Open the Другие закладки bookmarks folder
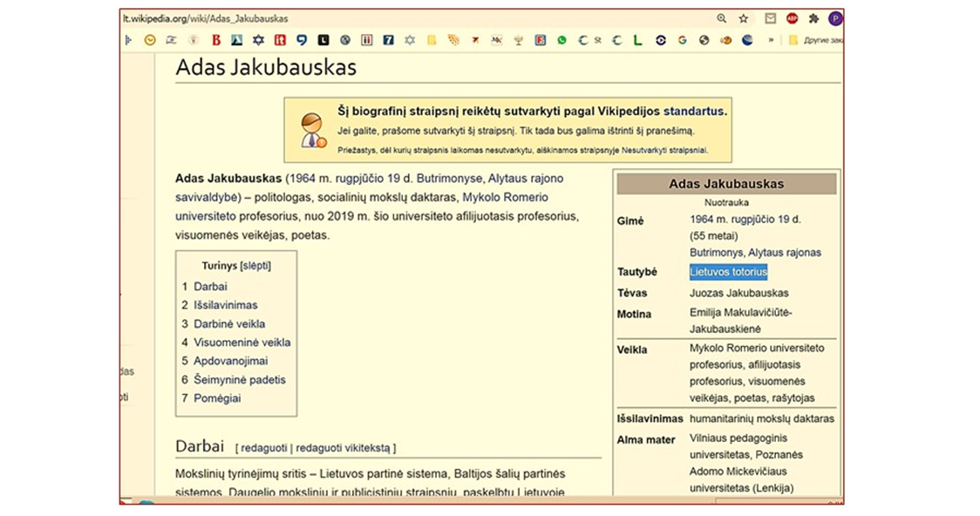The height and width of the screenshot is (516, 980). [816, 40]
